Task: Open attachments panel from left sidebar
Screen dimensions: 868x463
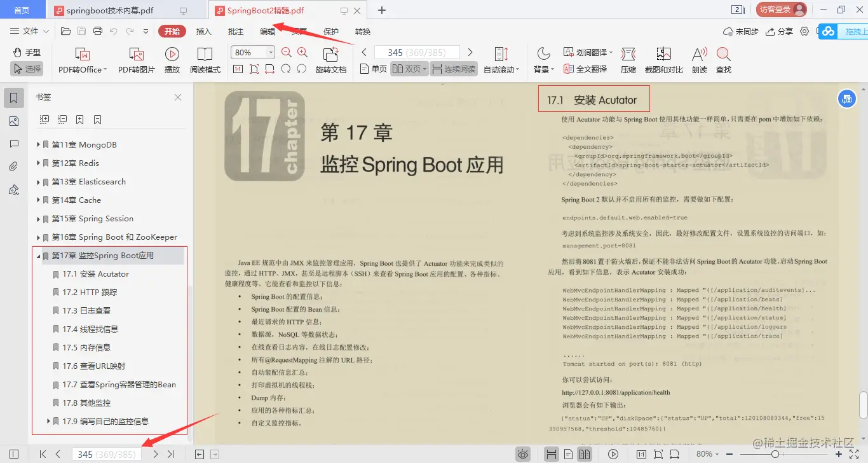Action: (x=14, y=167)
